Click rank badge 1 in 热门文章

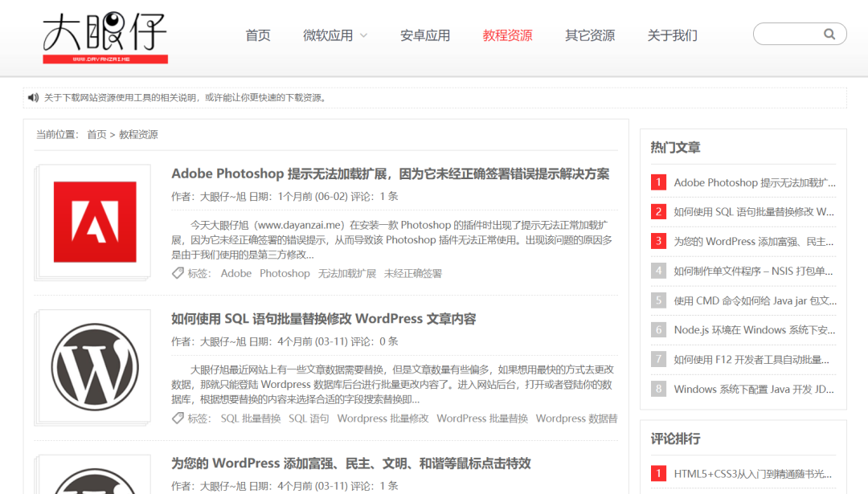pos(658,182)
